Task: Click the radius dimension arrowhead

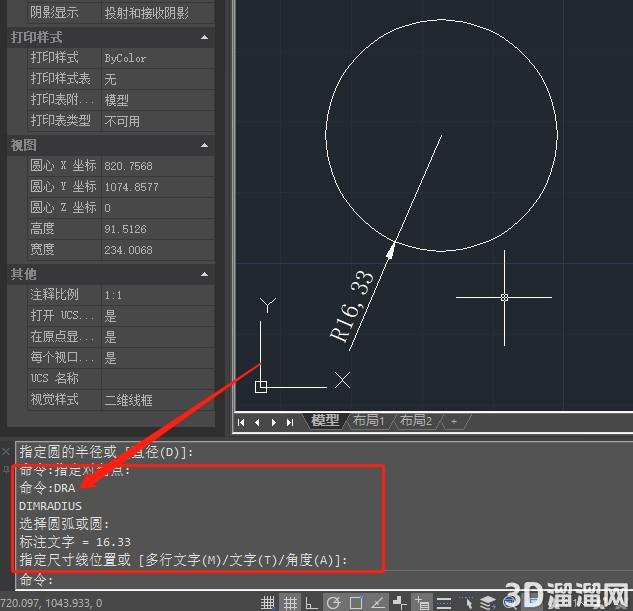Action: (x=391, y=250)
